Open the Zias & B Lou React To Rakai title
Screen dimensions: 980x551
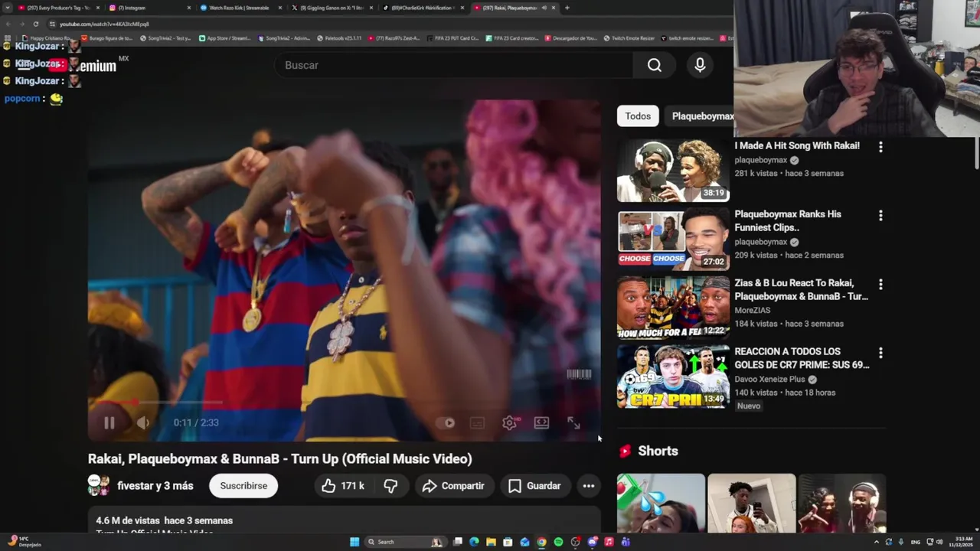[802, 289]
